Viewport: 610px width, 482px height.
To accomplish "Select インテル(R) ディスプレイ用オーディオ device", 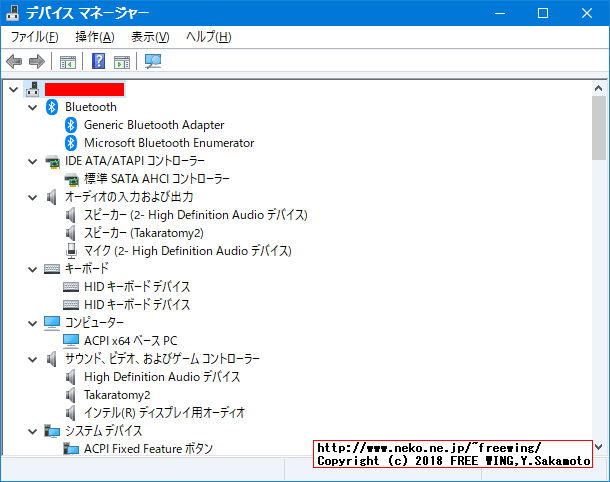I will point(164,413).
